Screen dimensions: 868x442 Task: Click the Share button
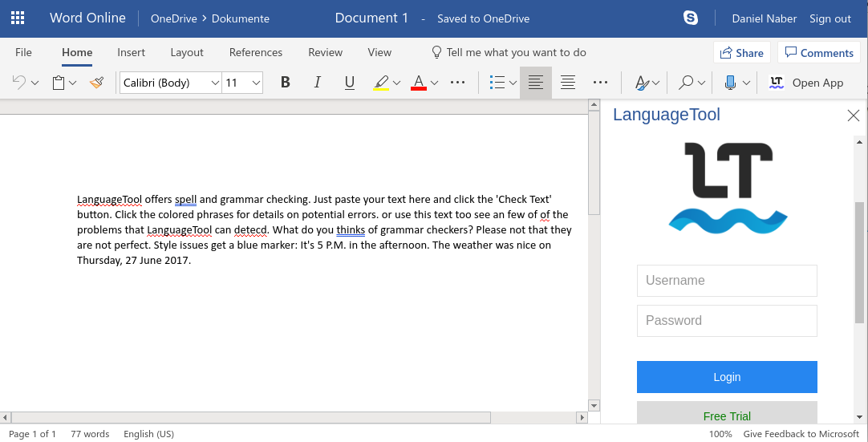click(x=741, y=53)
